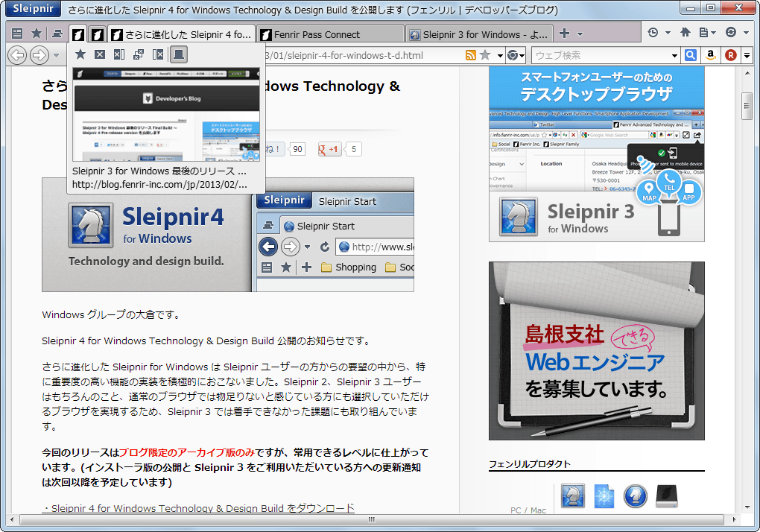Click the Amazon search engine icon
The width and height of the screenshot is (760, 532).
(x=711, y=55)
